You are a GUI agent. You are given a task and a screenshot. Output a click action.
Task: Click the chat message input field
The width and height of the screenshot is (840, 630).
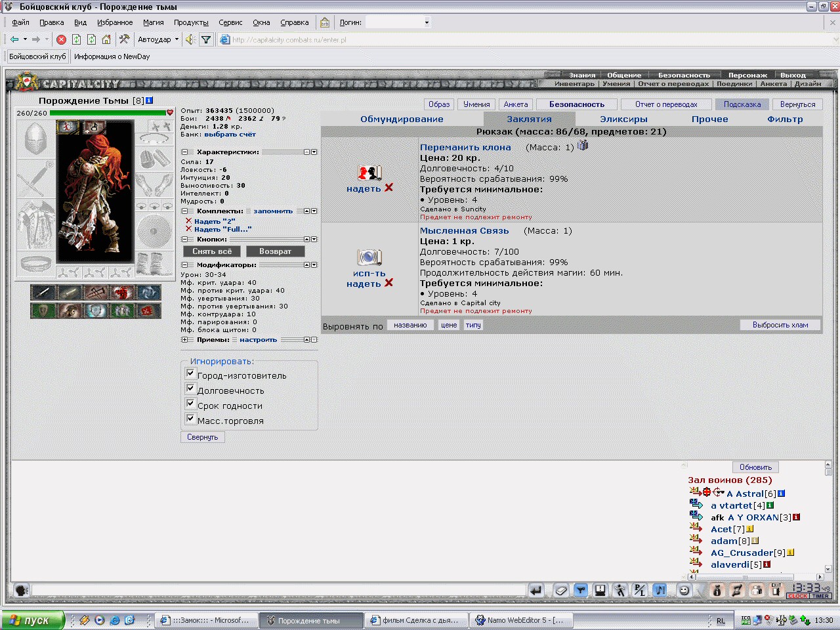pyautogui.click(x=280, y=591)
